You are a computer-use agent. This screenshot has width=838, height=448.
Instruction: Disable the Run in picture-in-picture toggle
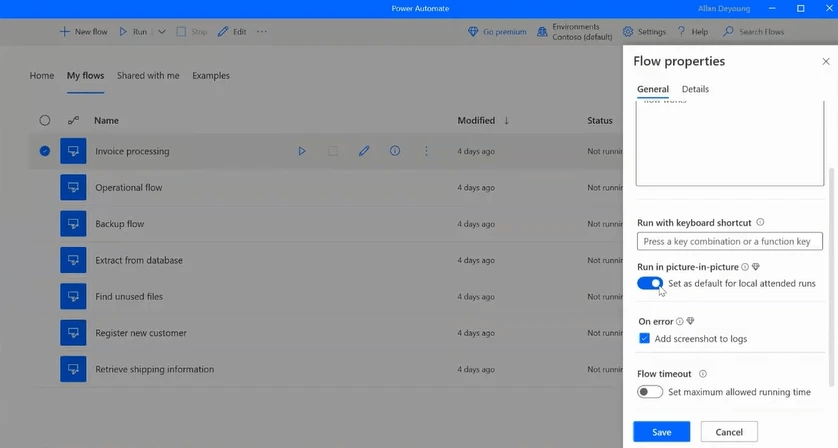(650, 283)
